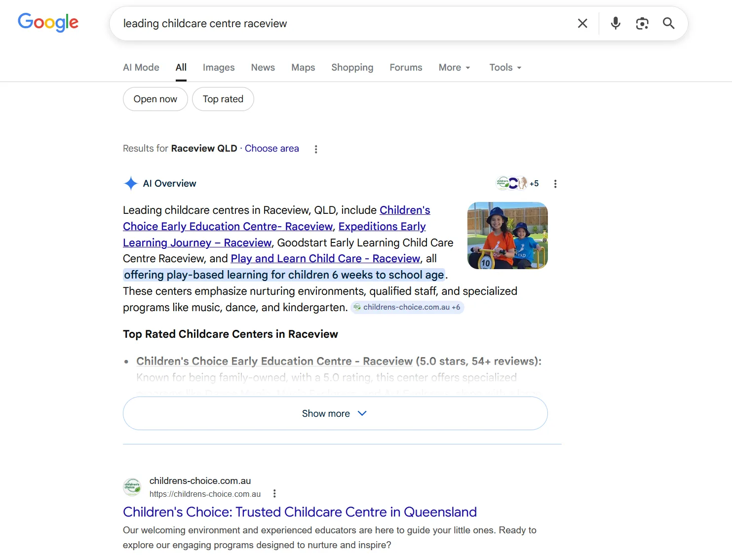Click the childrens-choice.com.au result favicon
Image resolution: width=732 pixels, height=560 pixels.
tap(132, 487)
